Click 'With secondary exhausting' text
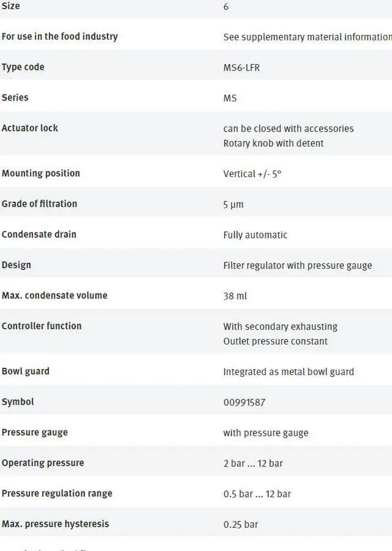Image resolution: width=392 pixels, height=551 pixels. (x=281, y=327)
